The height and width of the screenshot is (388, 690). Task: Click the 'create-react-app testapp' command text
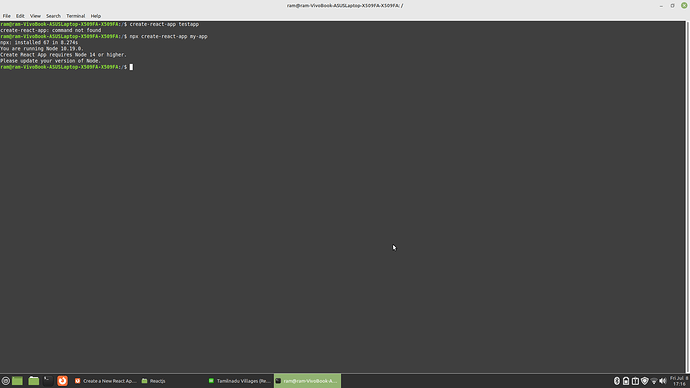(164, 24)
